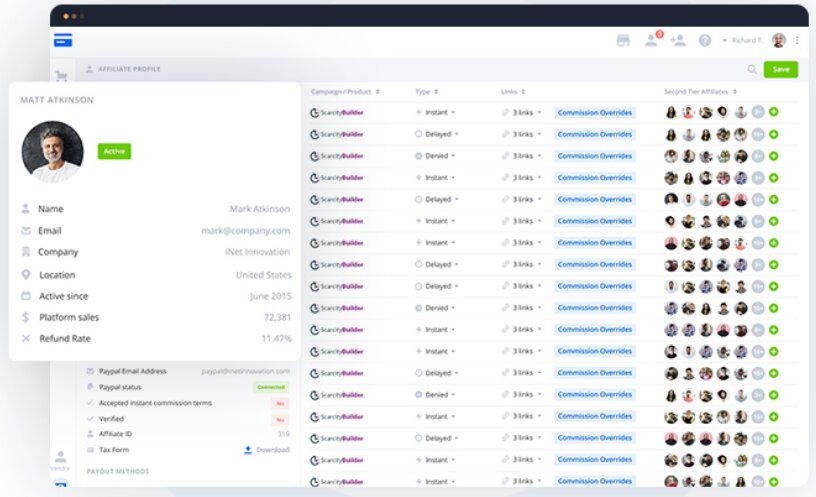This screenshot has width=816, height=497.
Task: Click the search magnifier icon beside Save
Action: [x=752, y=69]
